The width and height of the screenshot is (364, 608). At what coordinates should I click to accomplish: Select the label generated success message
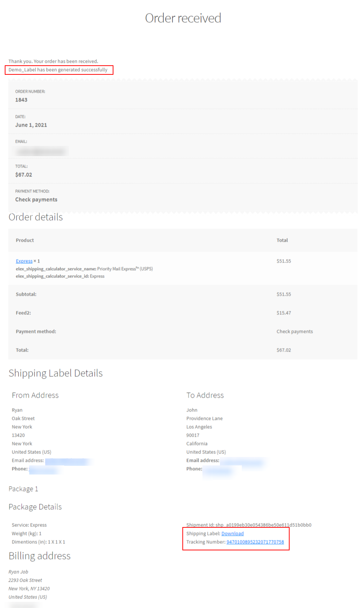[58, 70]
